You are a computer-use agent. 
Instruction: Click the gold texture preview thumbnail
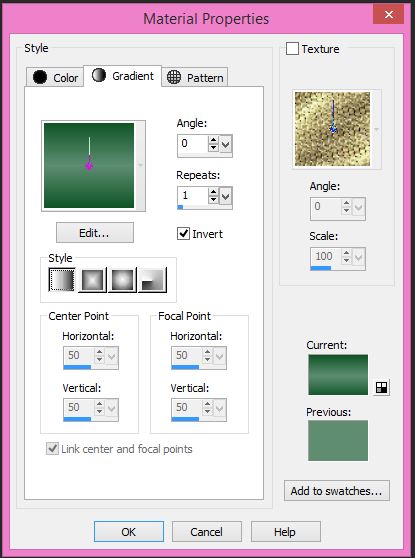click(332, 129)
